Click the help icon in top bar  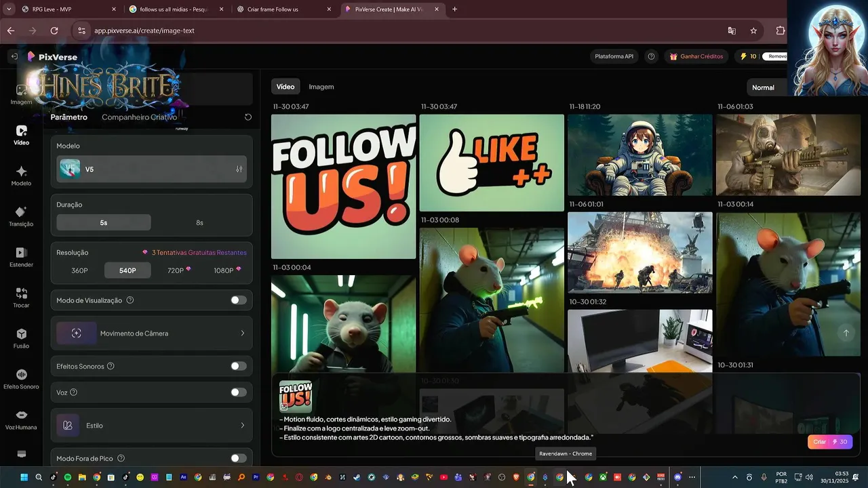651,56
